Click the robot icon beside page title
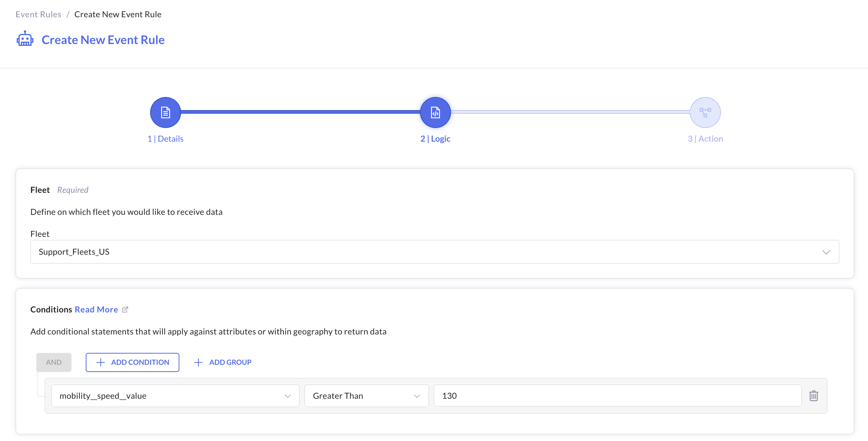Viewport: 868px width, 441px height. tap(25, 39)
